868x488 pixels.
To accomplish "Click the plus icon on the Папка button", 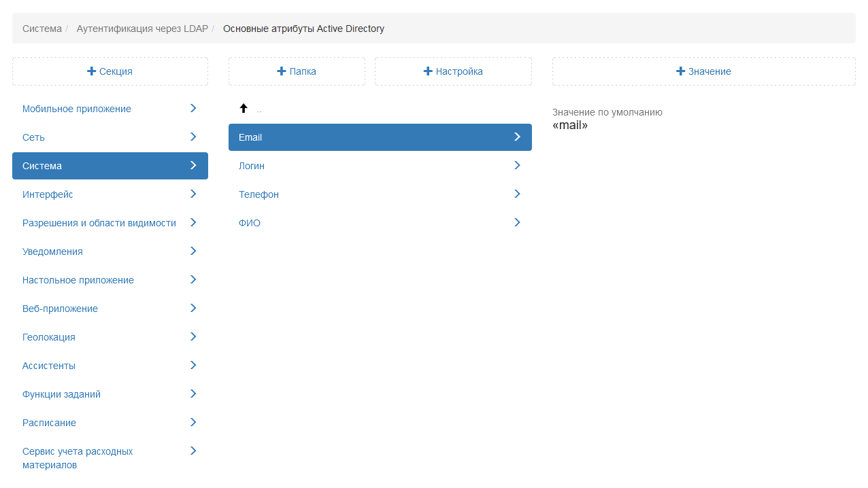I will coord(282,71).
